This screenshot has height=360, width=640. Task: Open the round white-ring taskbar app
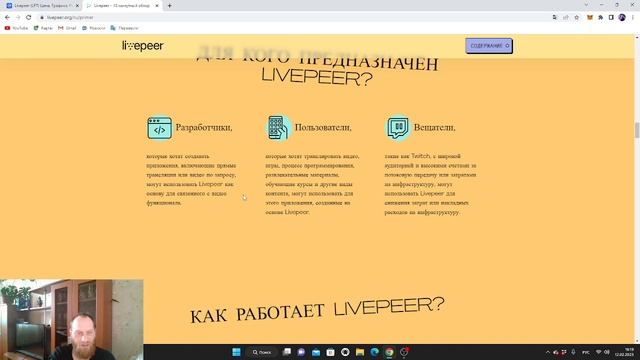pos(345,352)
